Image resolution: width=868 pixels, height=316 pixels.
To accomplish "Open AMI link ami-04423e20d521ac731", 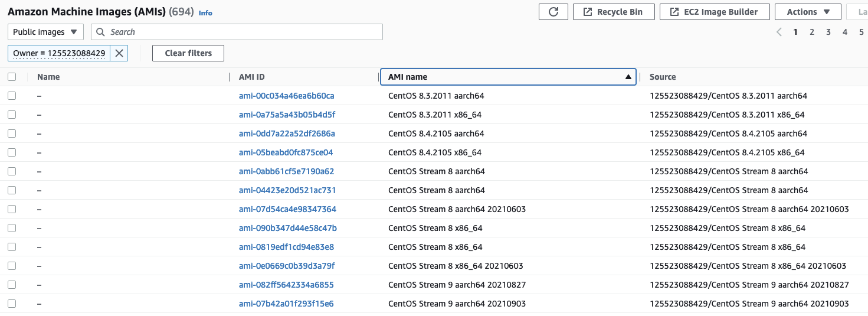I will (x=287, y=190).
